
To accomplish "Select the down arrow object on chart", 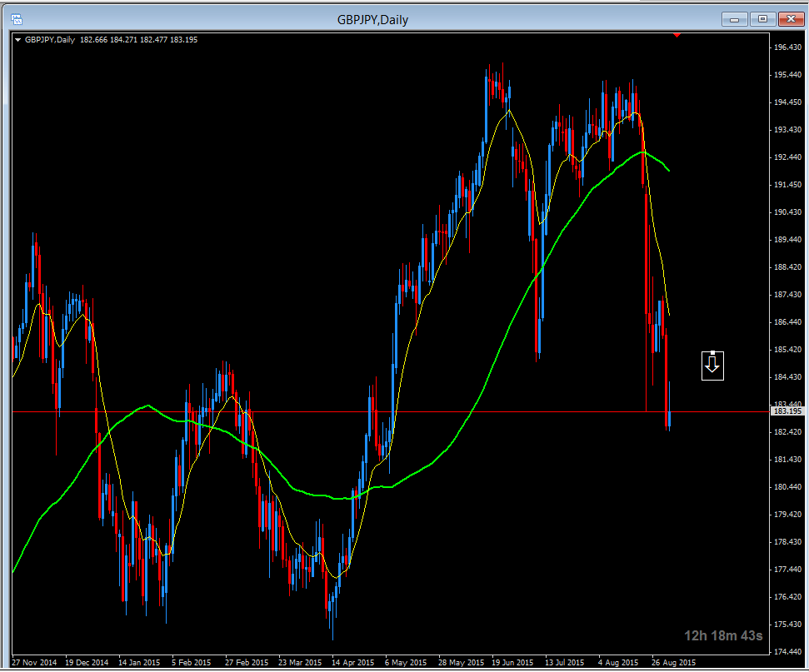I will pos(712,365).
